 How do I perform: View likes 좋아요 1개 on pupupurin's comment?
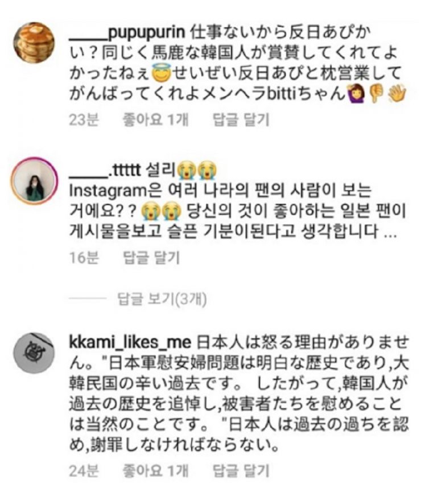[155, 120]
